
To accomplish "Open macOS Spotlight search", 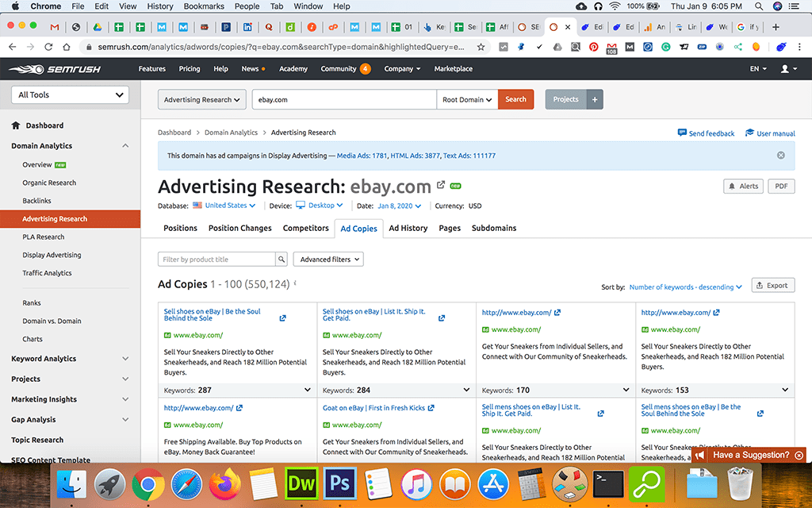I will coord(759,6).
